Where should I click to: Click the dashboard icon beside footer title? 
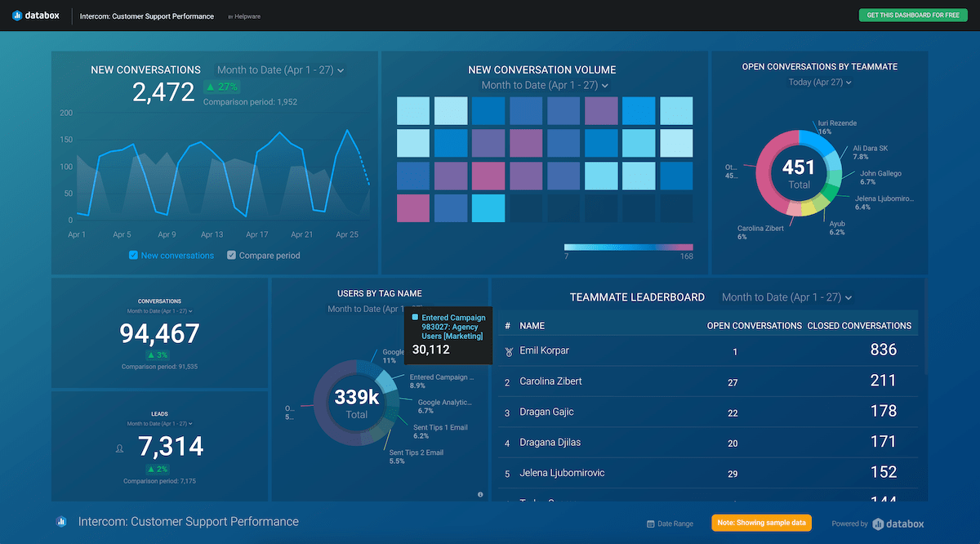[x=60, y=522]
